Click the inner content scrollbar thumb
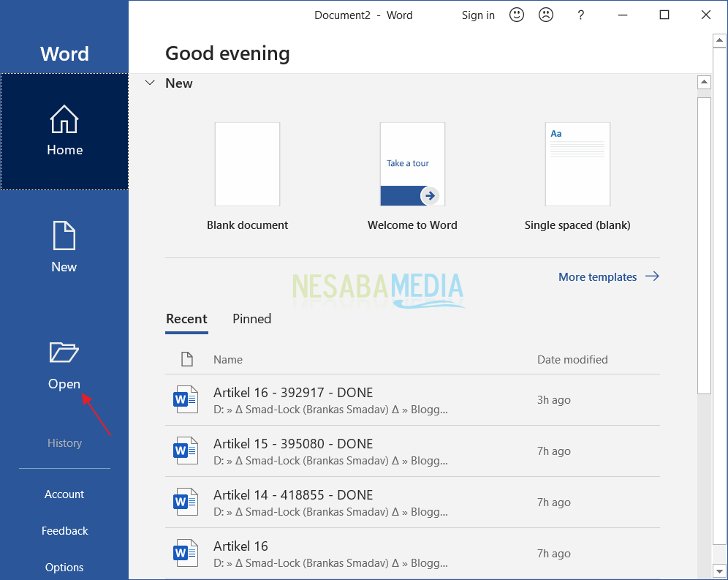The height and width of the screenshot is (580, 728). (705, 246)
